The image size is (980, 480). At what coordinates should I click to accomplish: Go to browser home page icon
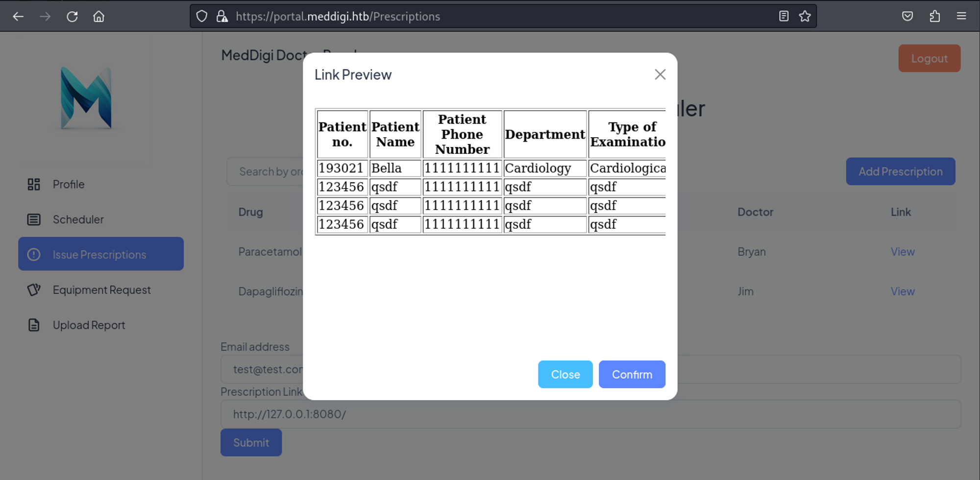[x=98, y=17]
